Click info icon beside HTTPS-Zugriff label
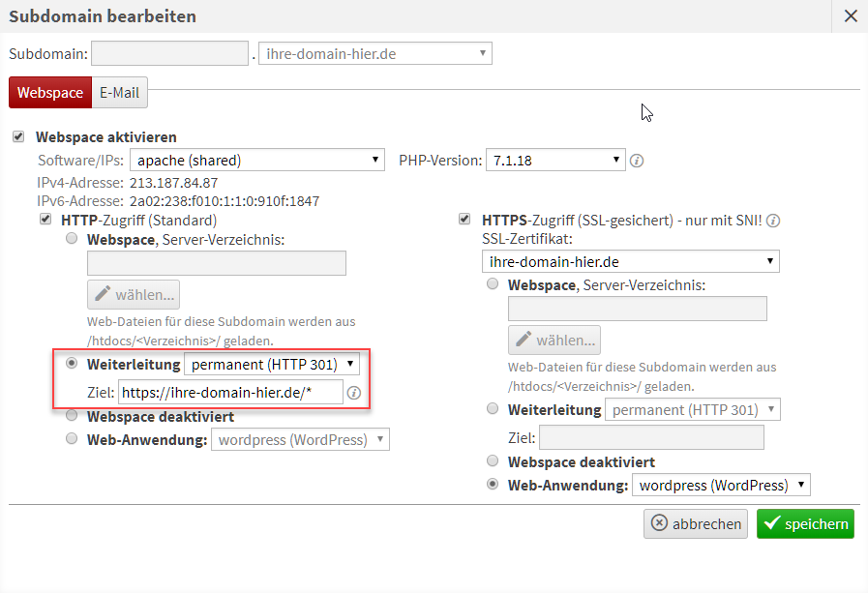868x593 pixels. pyautogui.click(x=773, y=221)
